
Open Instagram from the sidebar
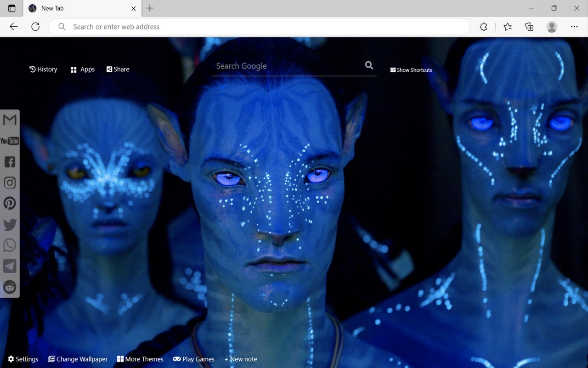click(x=10, y=183)
